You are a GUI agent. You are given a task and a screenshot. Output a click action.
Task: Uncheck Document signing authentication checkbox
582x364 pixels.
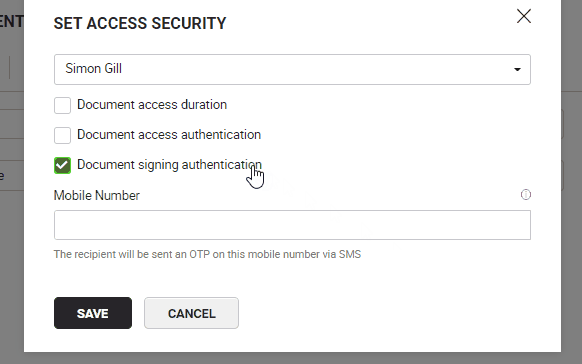click(x=62, y=165)
